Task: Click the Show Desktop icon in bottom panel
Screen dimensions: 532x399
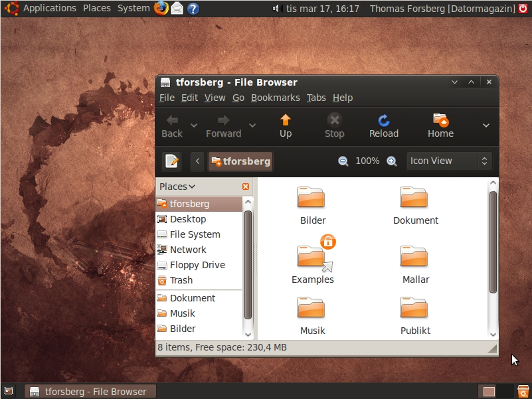Action: [9, 391]
